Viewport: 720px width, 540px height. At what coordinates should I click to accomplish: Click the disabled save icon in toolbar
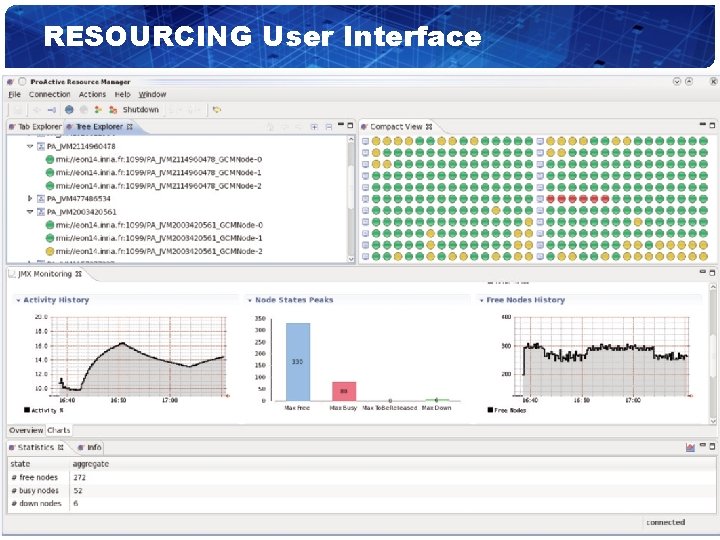pyautogui.click(x=18, y=110)
